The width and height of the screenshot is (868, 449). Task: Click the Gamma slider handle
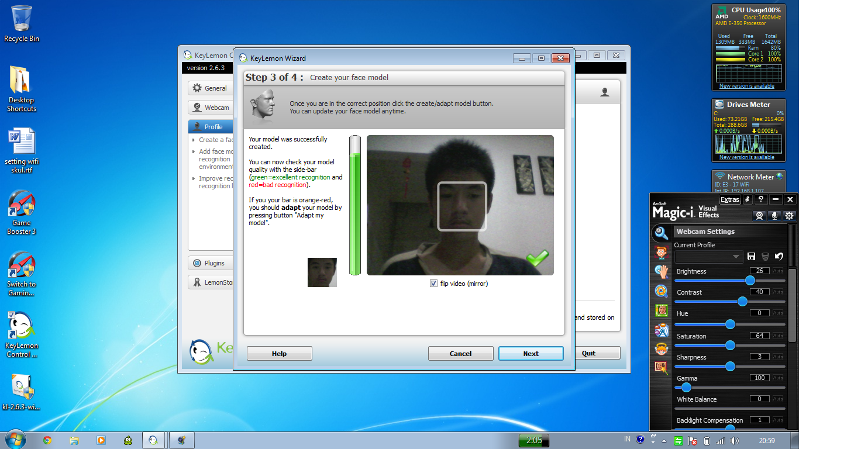[686, 388]
